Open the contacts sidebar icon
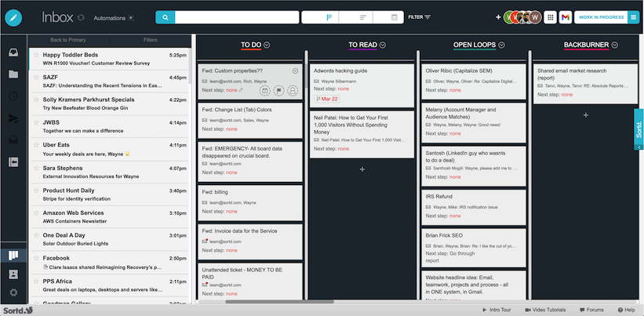 click(13, 274)
